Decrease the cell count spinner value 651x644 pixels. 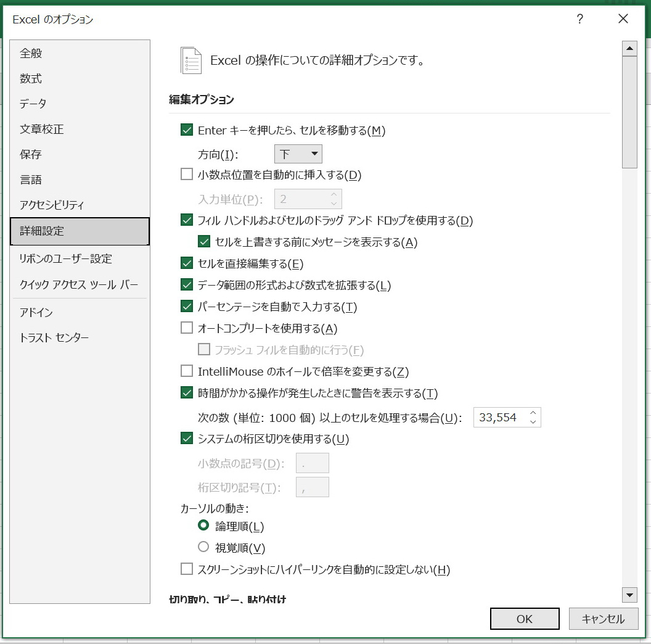click(x=533, y=422)
